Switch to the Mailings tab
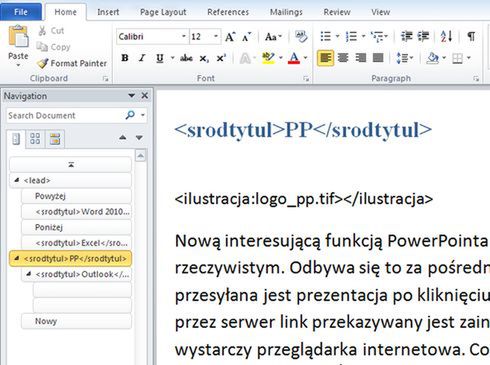This screenshot has height=365, width=490. [286, 12]
